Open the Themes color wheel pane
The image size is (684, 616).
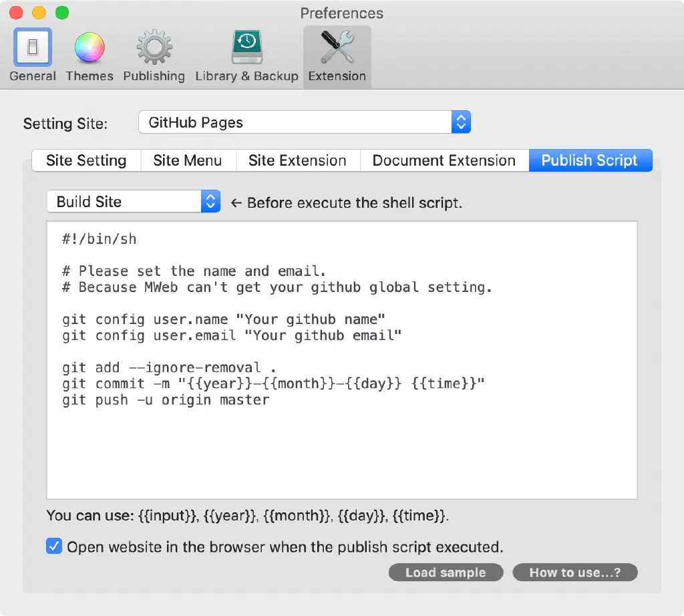click(90, 56)
